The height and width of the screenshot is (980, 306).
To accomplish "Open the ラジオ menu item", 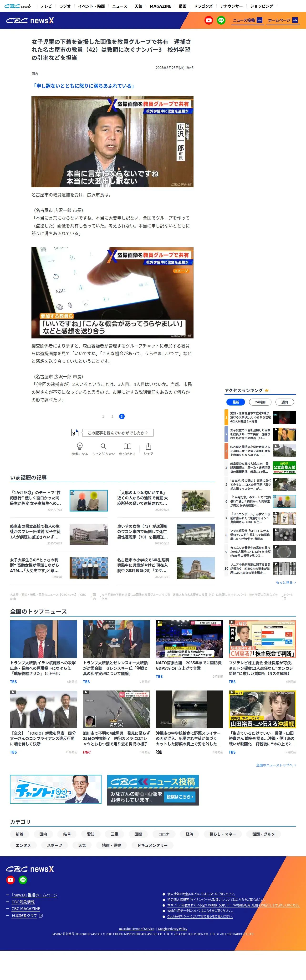I will (x=65, y=6).
